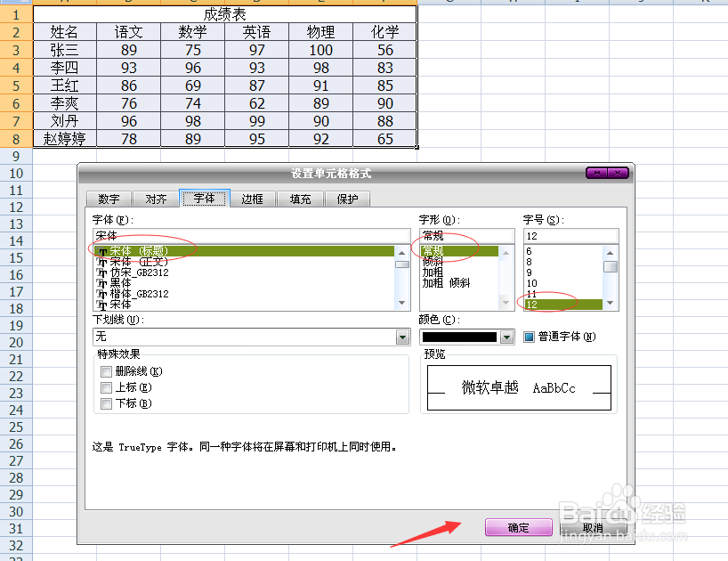Switch to the 边框 tab
Viewport: 728px width, 561px height.
point(254,199)
